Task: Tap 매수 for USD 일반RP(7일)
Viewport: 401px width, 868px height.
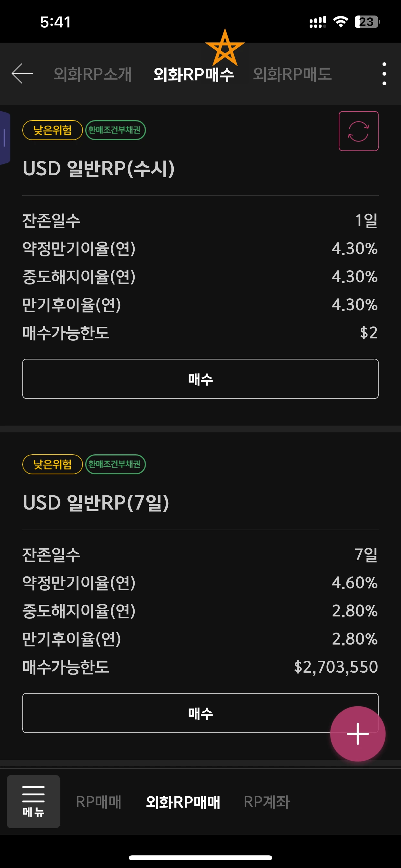Action: pyautogui.click(x=200, y=713)
